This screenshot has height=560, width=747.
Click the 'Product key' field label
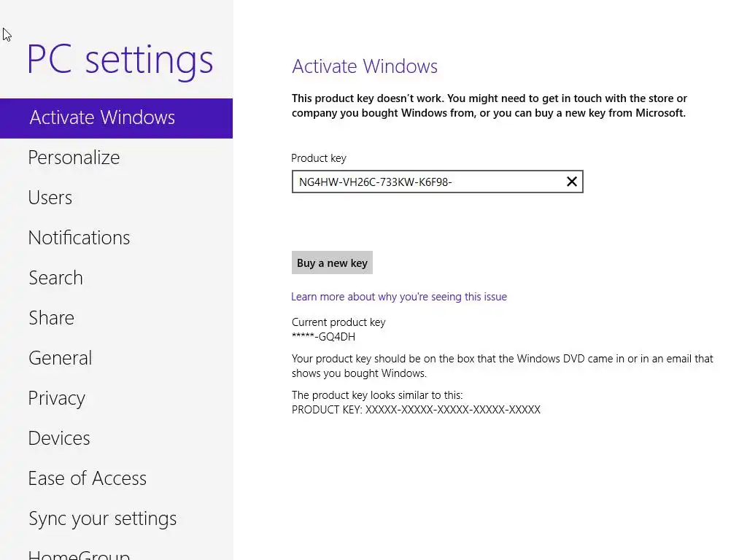click(x=319, y=158)
